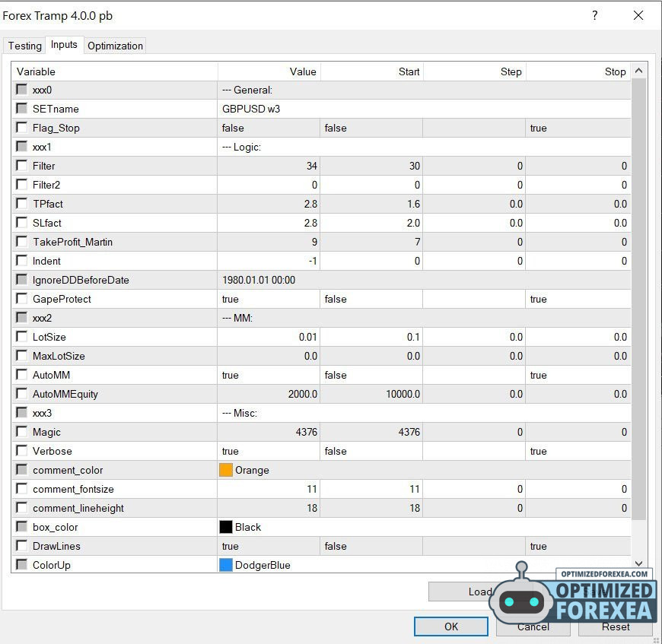Enable the Filter optimization checkbox
The height and width of the screenshot is (644, 662).
click(x=21, y=165)
